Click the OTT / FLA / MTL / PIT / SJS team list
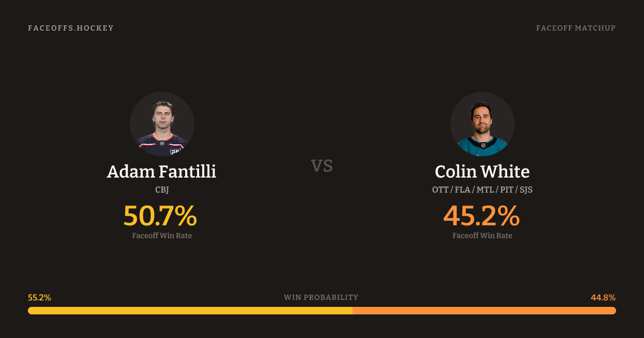The height and width of the screenshot is (338, 644). point(482,189)
